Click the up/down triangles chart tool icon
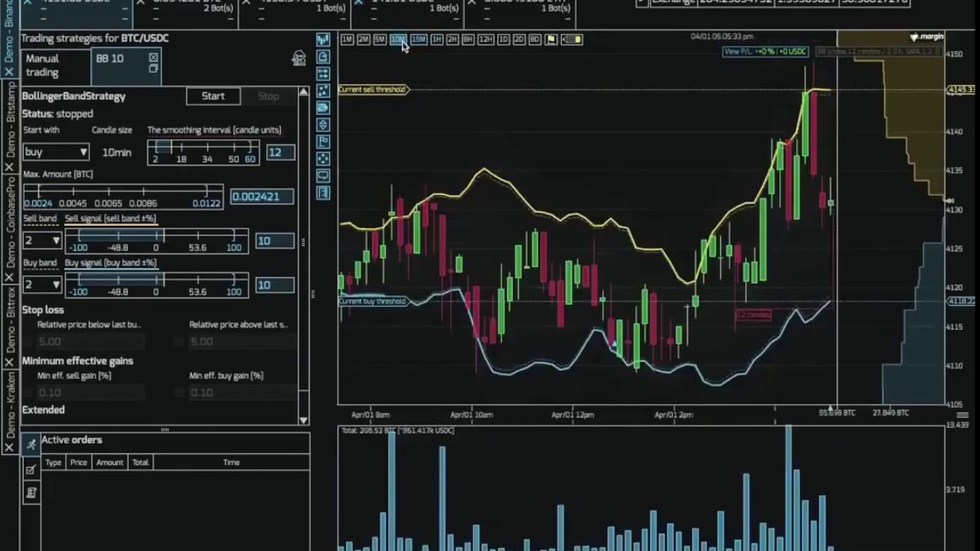Image resolution: width=980 pixels, height=551 pixels. point(323,124)
